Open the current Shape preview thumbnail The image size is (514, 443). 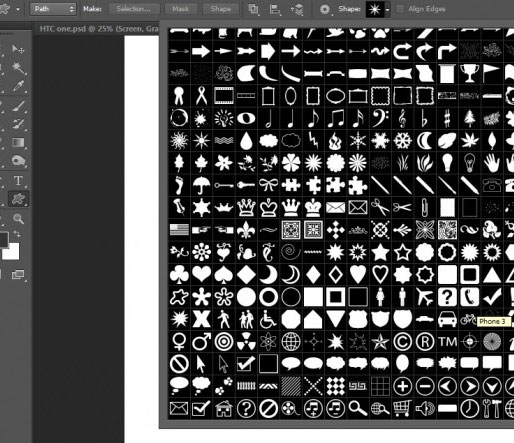coord(375,10)
